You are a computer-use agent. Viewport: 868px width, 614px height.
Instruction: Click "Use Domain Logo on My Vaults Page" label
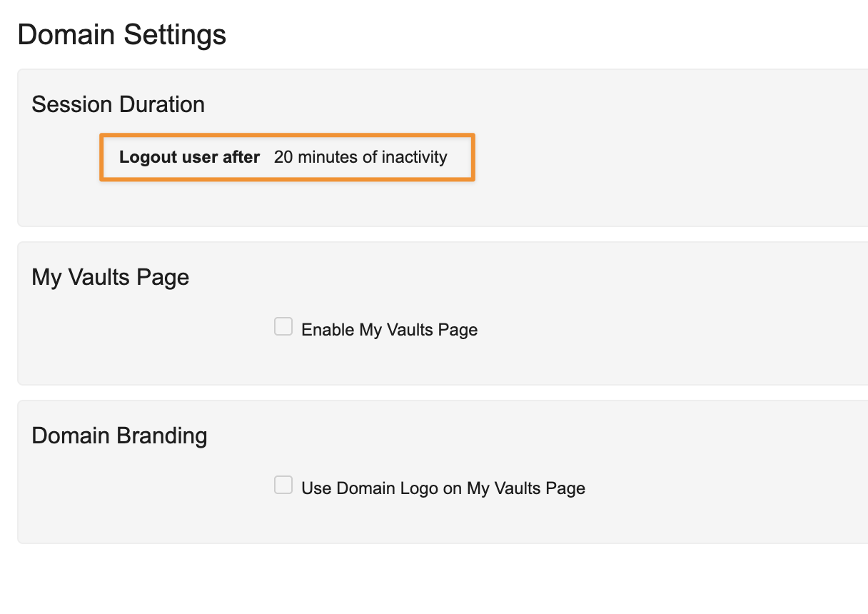[443, 488]
